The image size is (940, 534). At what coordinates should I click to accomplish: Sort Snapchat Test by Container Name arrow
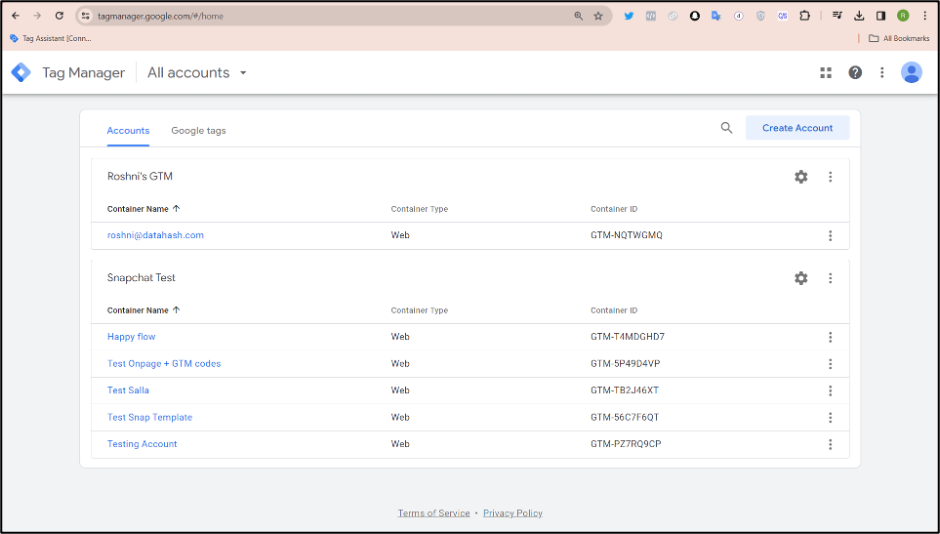point(176,310)
